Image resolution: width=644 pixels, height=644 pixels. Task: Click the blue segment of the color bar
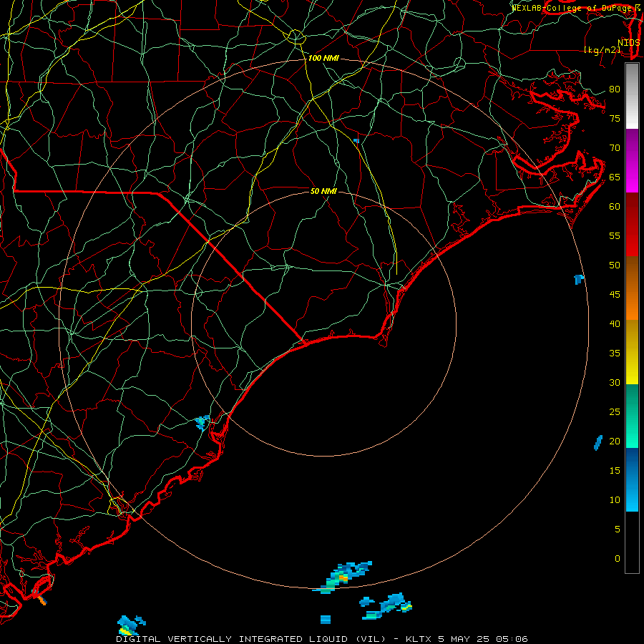coord(632,479)
